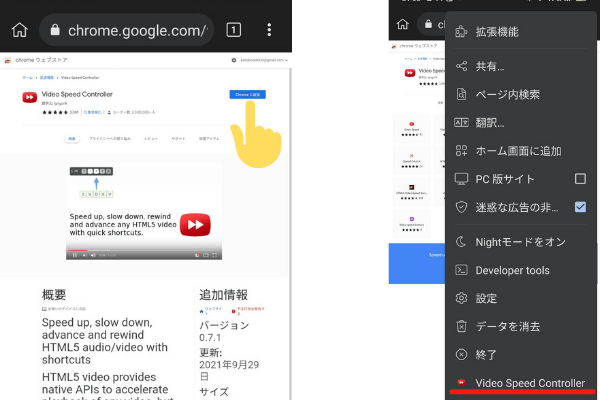The height and width of the screenshot is (400, 600).
Task: Uncheck the 迷惑な広告の非... checkbox
Action: 580,207
